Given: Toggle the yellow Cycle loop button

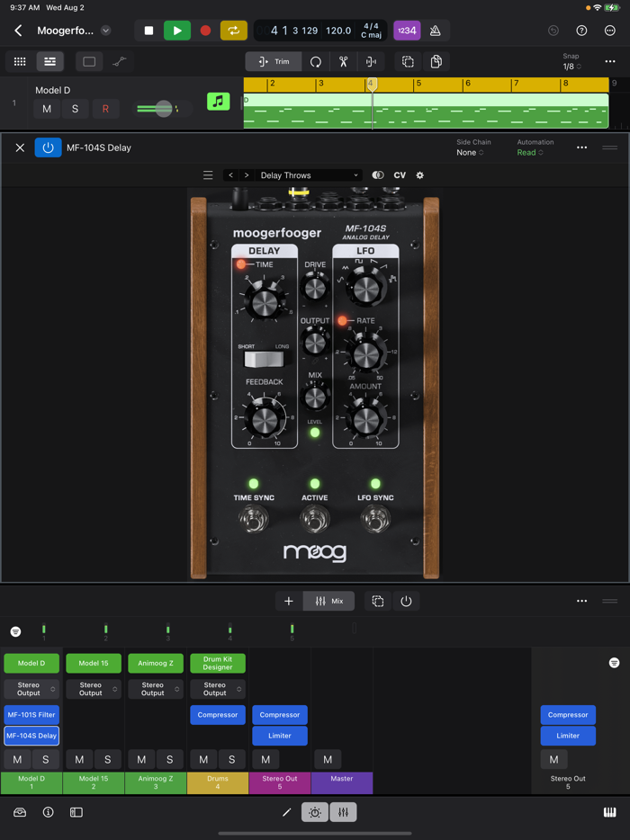Looking at the screenshot, I should pos(234,31).
